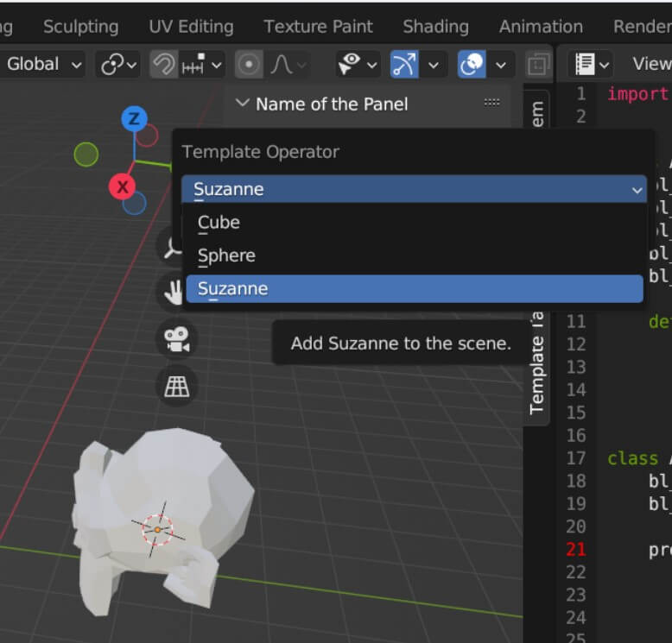The height and width of the screenshot is (643, 672).
Task: Click the panel drag grip dots
Action: coord(491,103)
